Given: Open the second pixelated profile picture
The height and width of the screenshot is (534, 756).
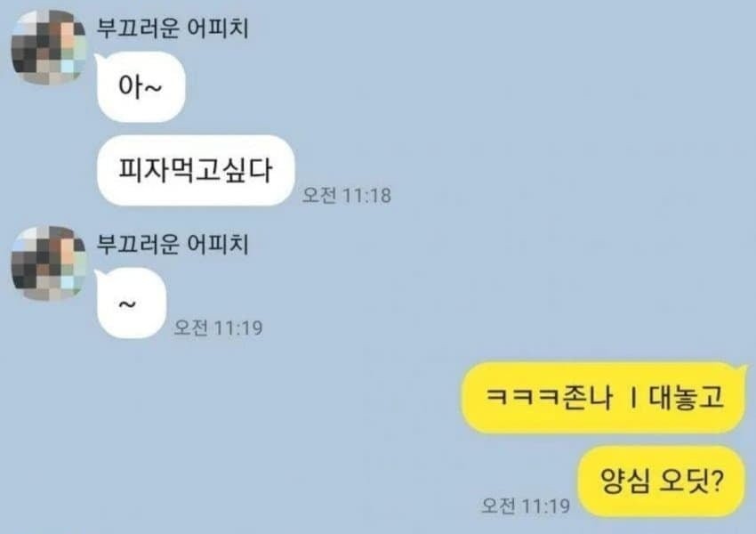Looking at the screenshot, I should (49, 263).
